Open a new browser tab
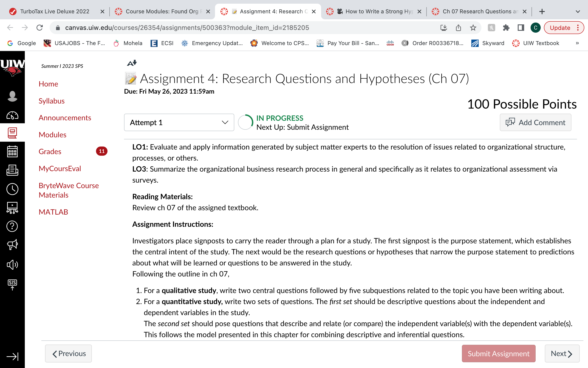588x368 pixels. pyautogui.click(x=542, y=11)
